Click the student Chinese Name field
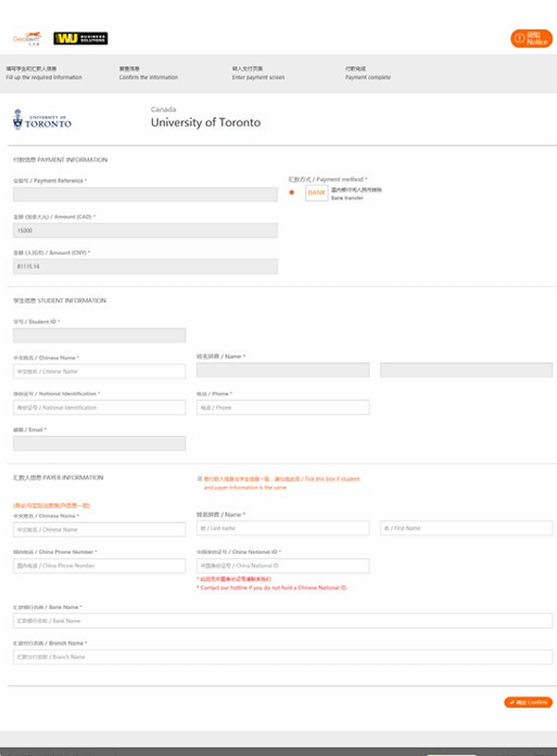Viewport: 557px width, 756px height. point(99,371)
